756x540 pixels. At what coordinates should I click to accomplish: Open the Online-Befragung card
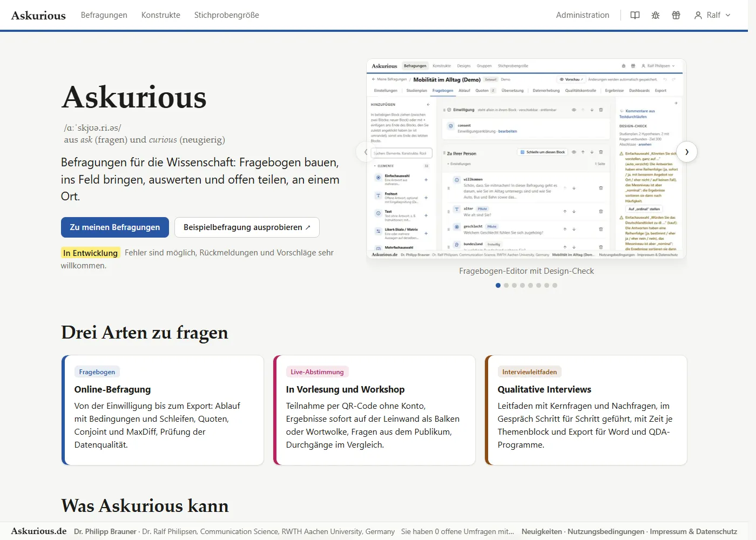point(163,410)
